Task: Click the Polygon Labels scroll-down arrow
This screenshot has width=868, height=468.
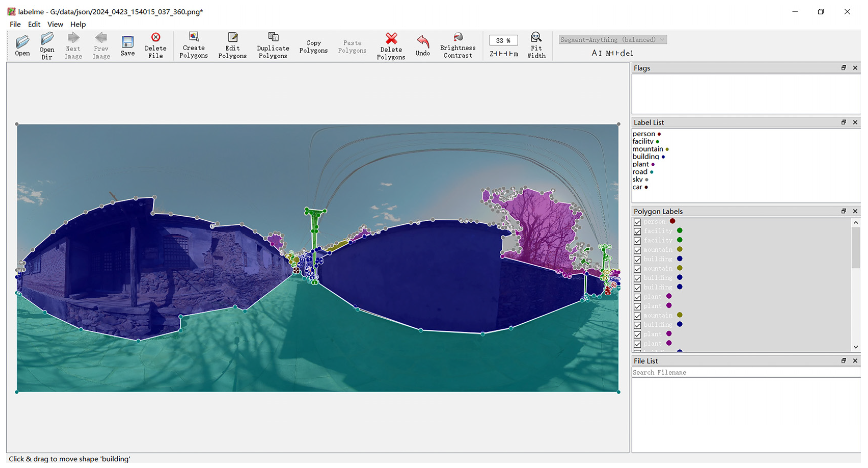Action: [x=856, y=347]
